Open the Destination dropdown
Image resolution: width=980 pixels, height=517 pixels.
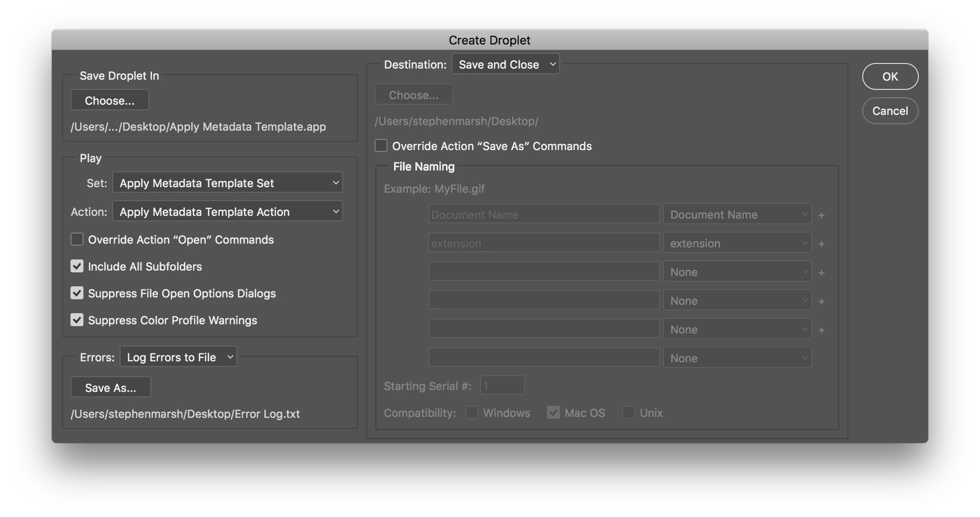505,64
